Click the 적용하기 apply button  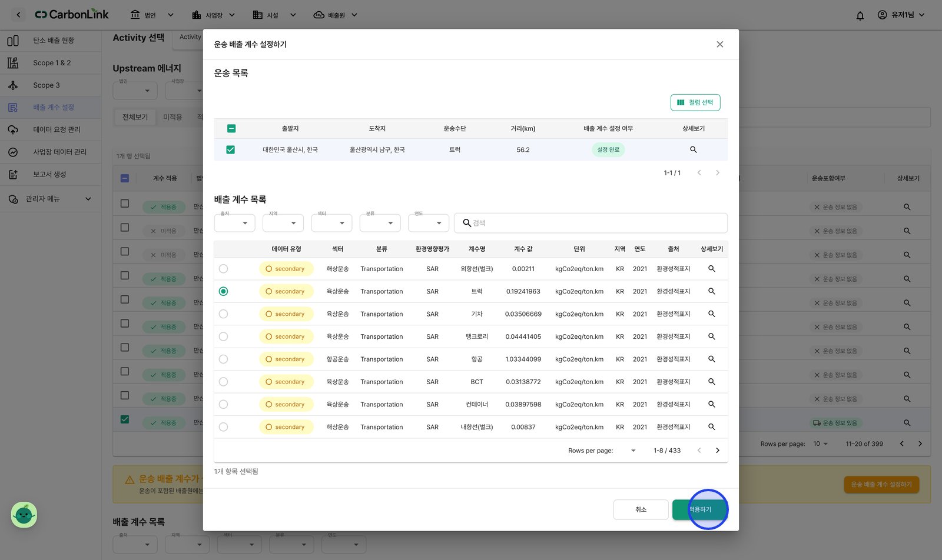coord(700,509)
